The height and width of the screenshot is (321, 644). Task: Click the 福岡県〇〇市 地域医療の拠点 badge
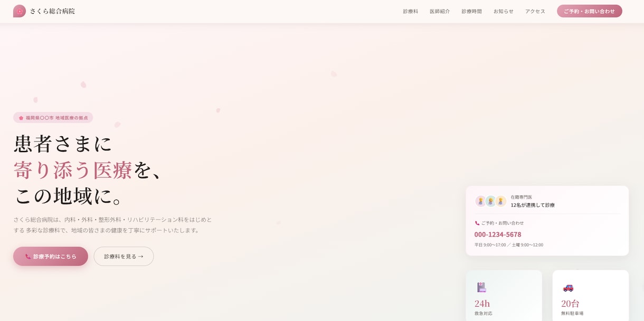(53, 118)
